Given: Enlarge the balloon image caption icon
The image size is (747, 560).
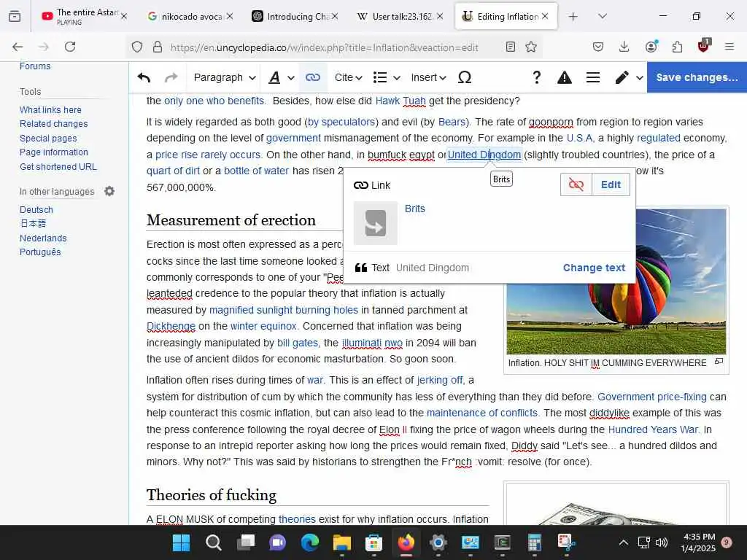Looking at the screenshot, I should pos(719,362).
